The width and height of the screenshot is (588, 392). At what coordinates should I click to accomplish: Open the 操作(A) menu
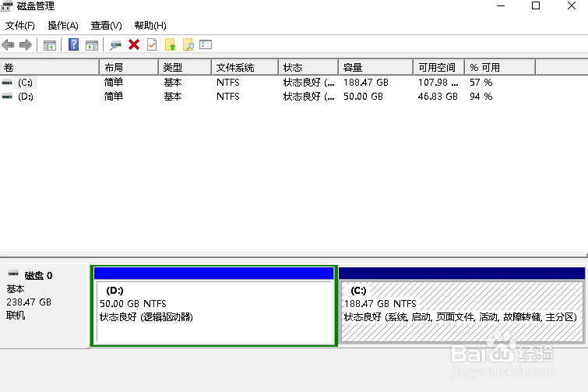(63, 26)
